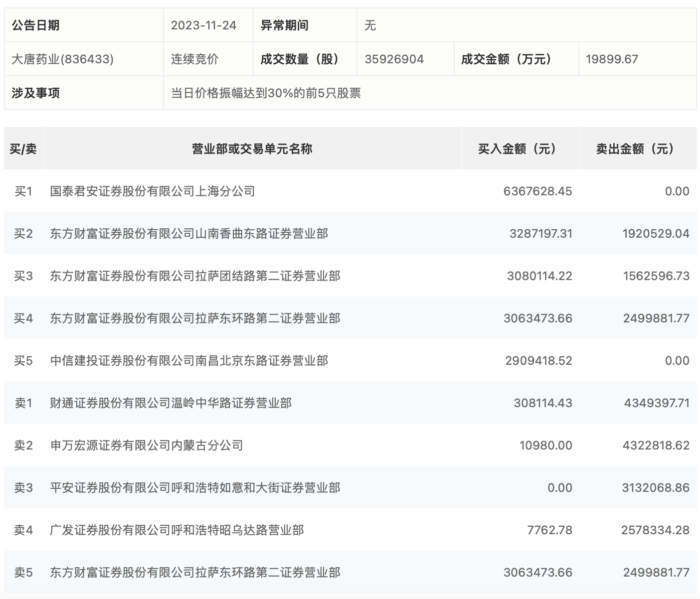Select the text 当日价格振幅达到30%的前5只股票
The width and height of the screenshot is (700, 599).
[x=266, y=93]
